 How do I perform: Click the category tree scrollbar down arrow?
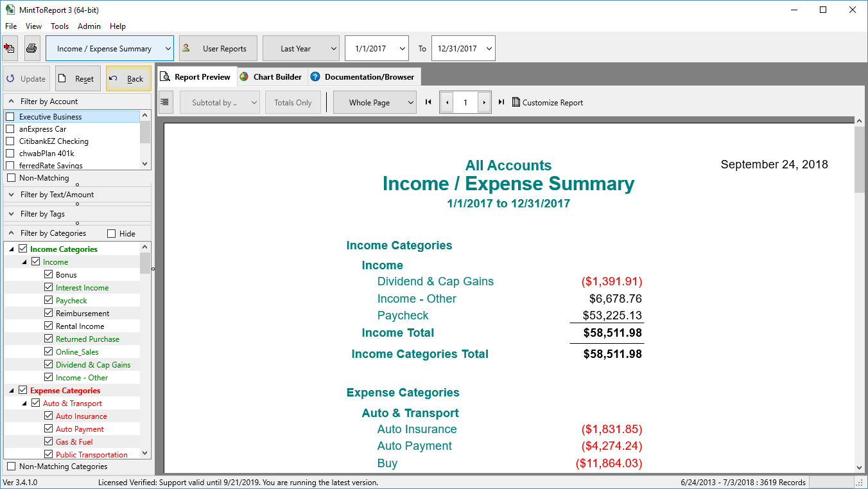tap(145, 453)
